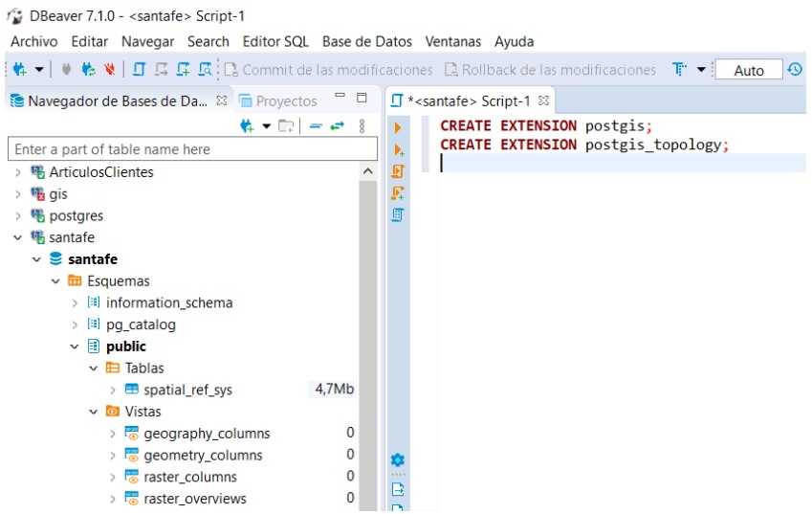Select the raster_columns view
This screenshot has width=812, height=514.
[x=190, y=477]
